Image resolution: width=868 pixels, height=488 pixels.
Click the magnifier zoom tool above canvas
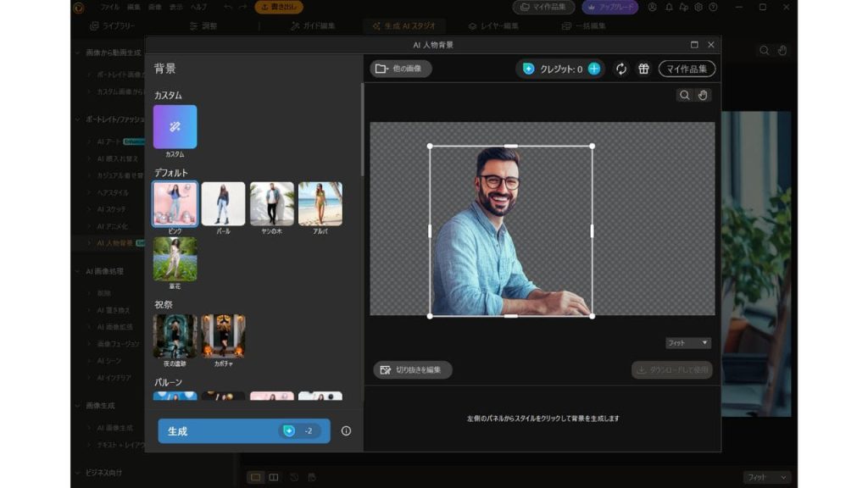coord(684,96)
